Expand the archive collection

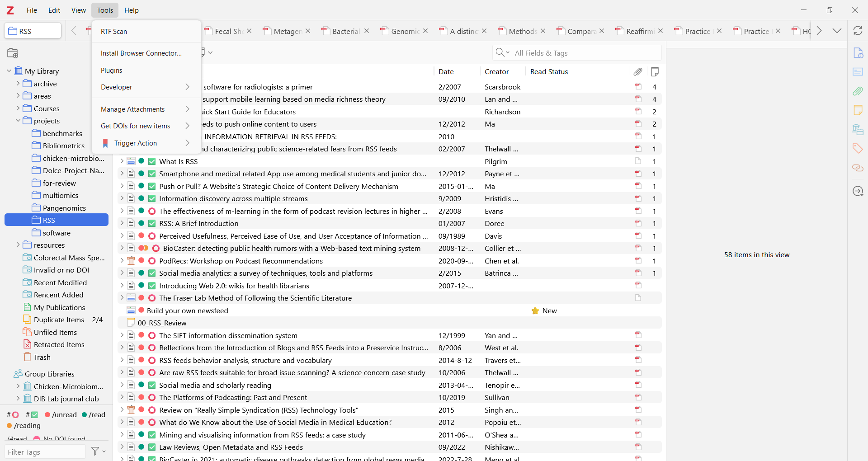point(18,84)
